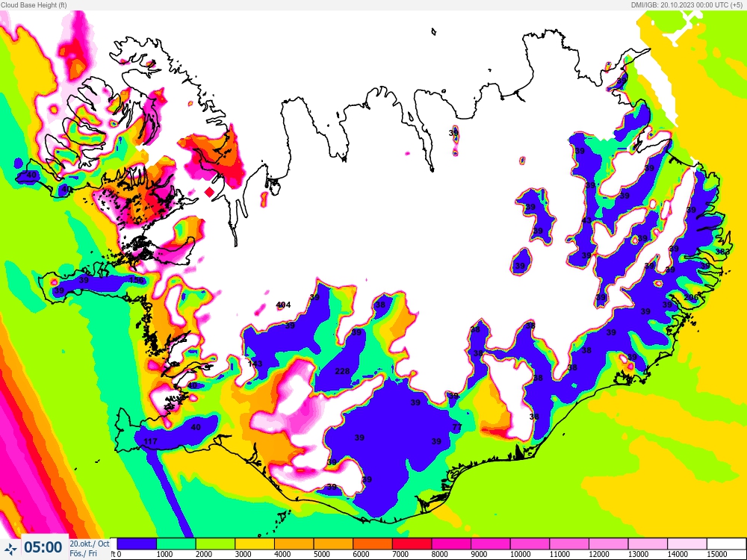Select the dark orange 6000–7000 ft swatch

[373, 544]
